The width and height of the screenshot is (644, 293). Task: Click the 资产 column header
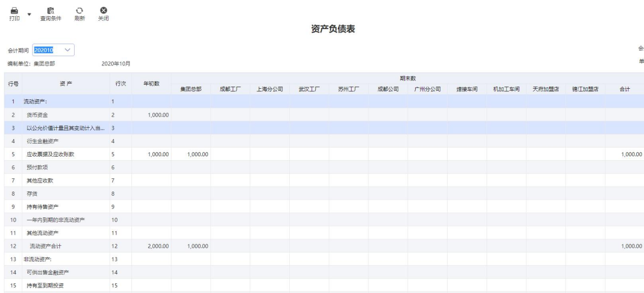[65, 83]
